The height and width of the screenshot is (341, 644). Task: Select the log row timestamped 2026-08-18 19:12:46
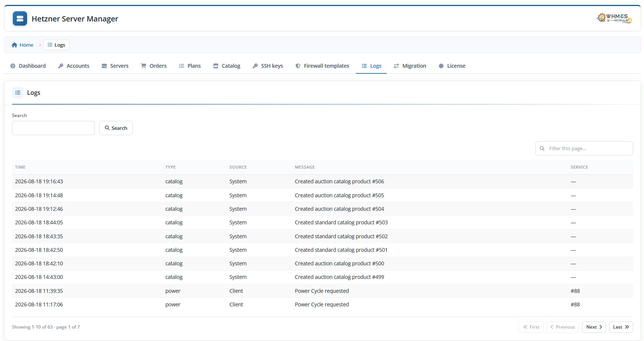tap(323, 209)
